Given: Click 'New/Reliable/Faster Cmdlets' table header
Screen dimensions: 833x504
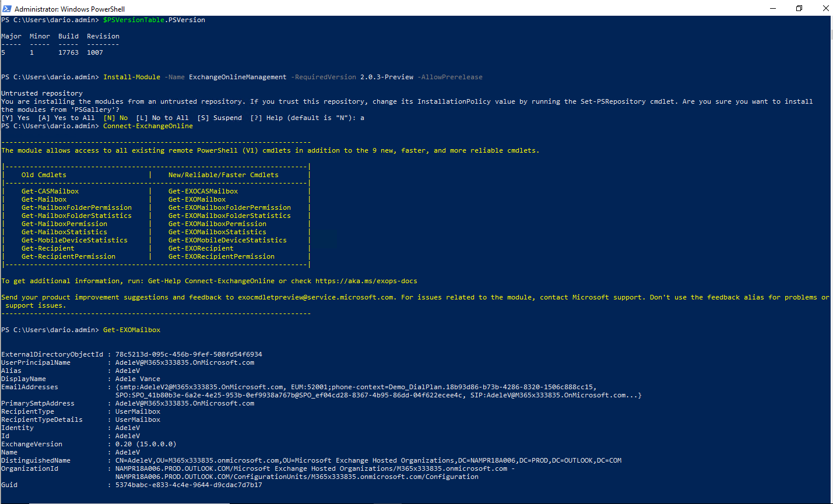Looking at the screenshot, I should 223,175.
